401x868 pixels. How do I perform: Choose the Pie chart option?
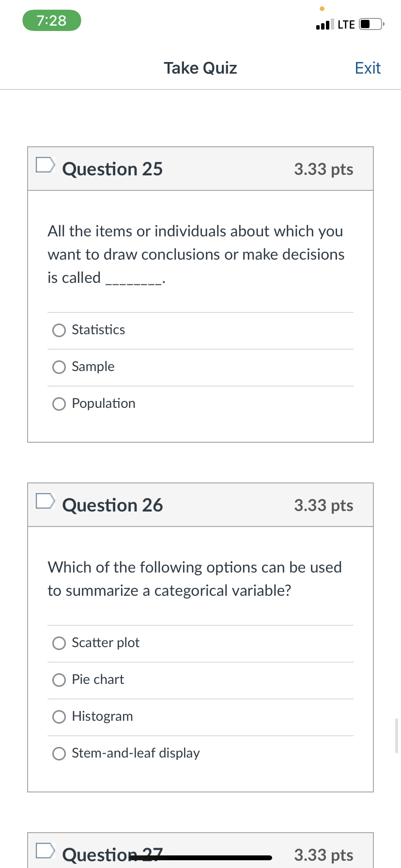tap(59, 680)
